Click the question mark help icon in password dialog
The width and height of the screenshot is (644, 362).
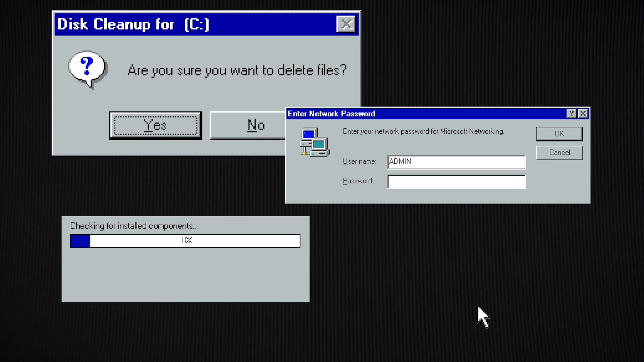[571, 114]
